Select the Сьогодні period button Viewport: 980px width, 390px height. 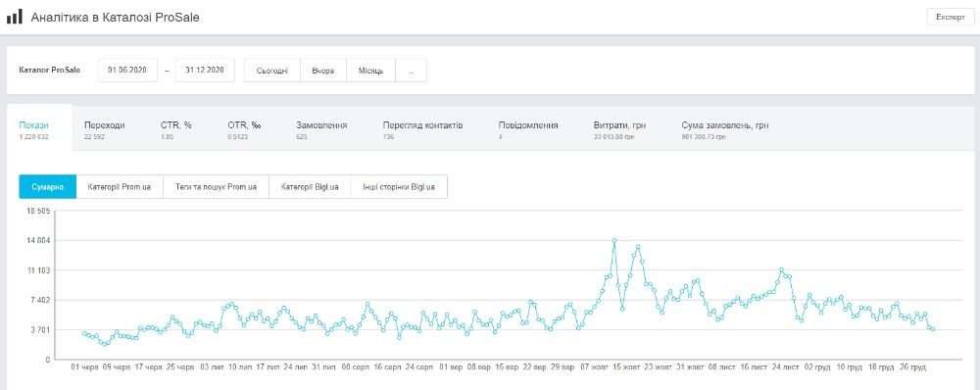[271, 71]
